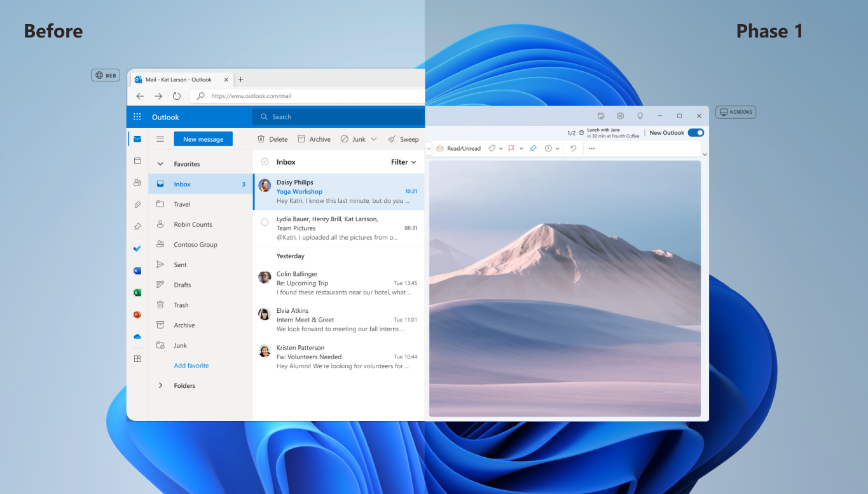
Task: Click the pin icon in the left rail
Action: pyautogui.click(x=137, y=226)
